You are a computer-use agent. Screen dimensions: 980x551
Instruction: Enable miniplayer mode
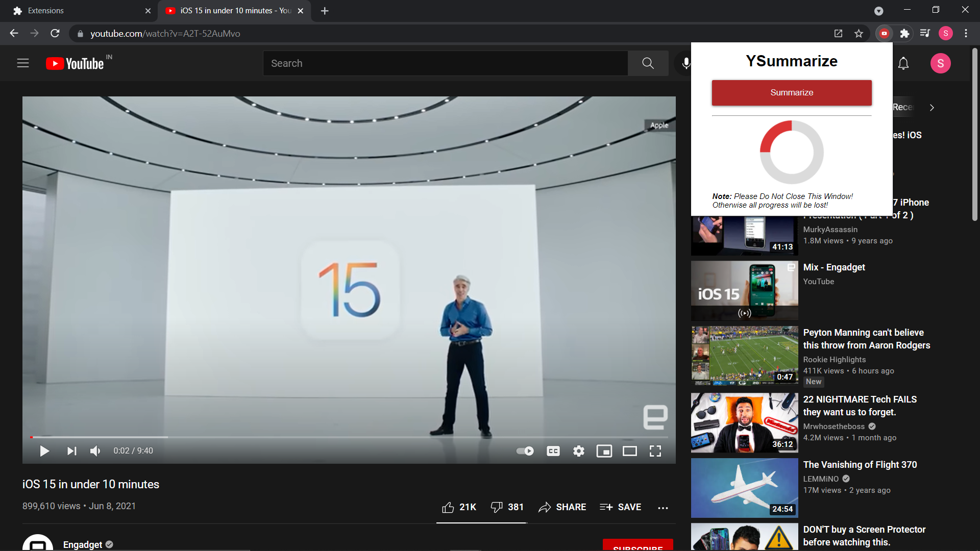point(604,451)
